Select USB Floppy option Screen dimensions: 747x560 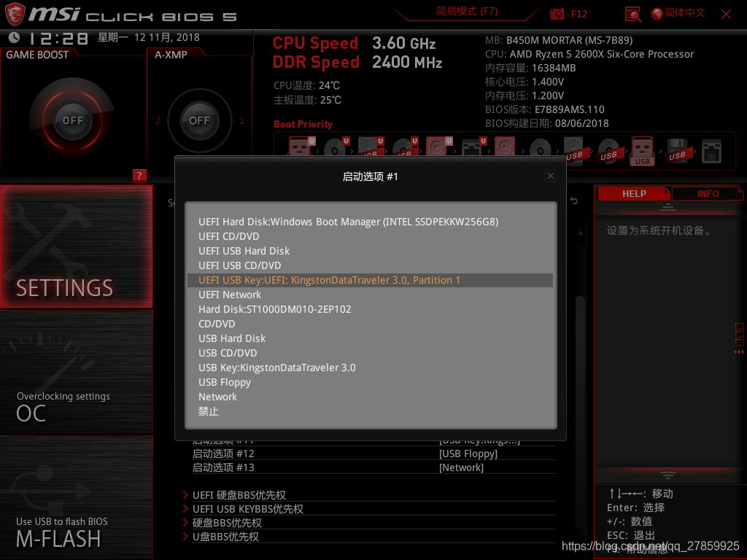(x=370, y=382)
